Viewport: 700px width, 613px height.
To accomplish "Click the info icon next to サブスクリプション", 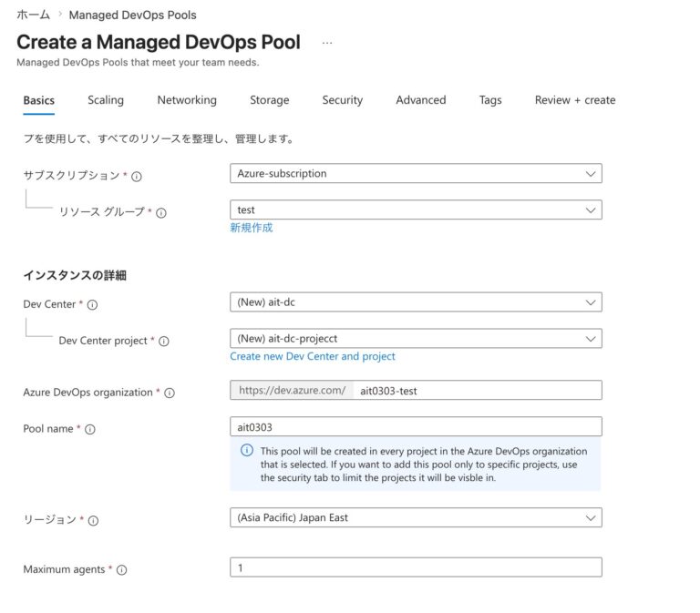I will point(137,177).
